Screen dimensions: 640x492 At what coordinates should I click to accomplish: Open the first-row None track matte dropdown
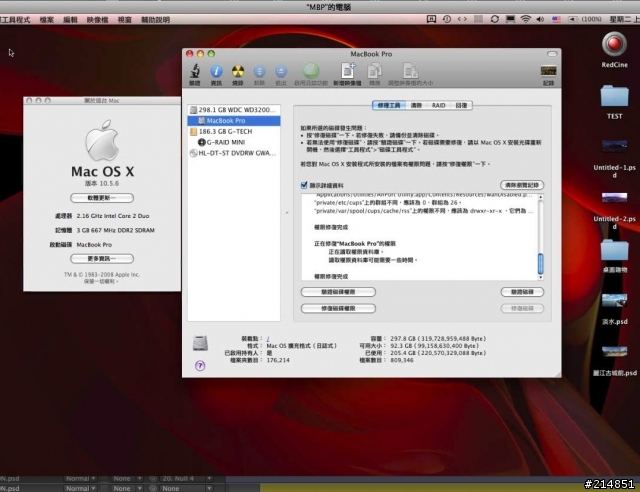pyautogui.click(x=127, y=479)
